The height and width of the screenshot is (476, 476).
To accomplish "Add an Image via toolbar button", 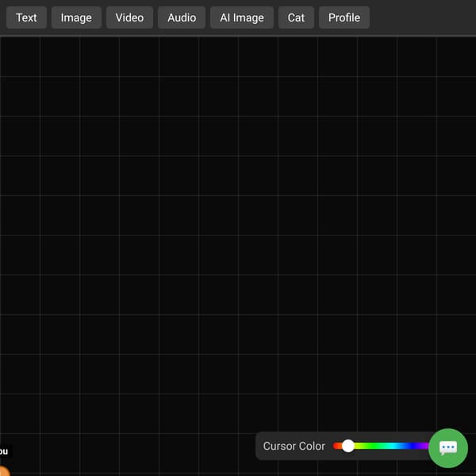I will point(76,17).
